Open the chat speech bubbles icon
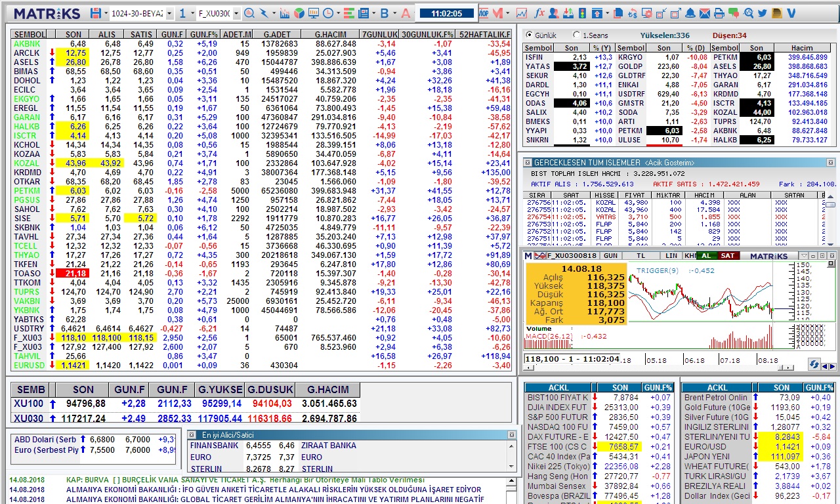The height and width of the screenshot is (504, 840). pyautogui.click(x=734, y=13)
